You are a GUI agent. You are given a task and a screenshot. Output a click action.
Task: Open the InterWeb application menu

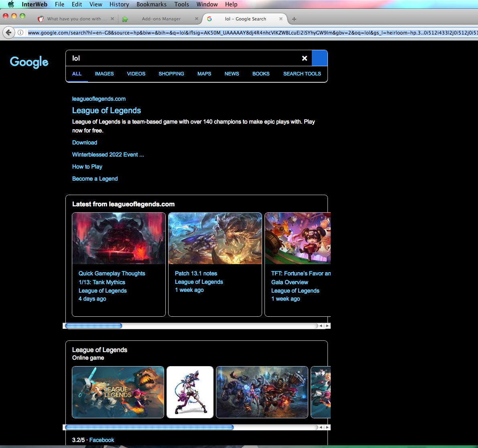[x=35, y=4]
